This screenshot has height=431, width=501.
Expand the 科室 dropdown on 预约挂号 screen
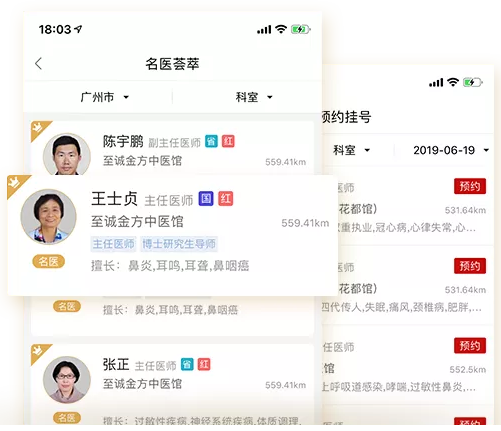point(352,150)
